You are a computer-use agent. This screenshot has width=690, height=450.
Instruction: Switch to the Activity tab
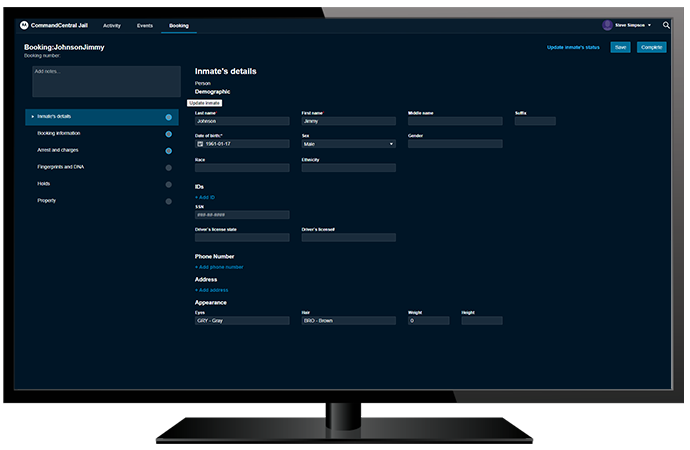point(112,25)
